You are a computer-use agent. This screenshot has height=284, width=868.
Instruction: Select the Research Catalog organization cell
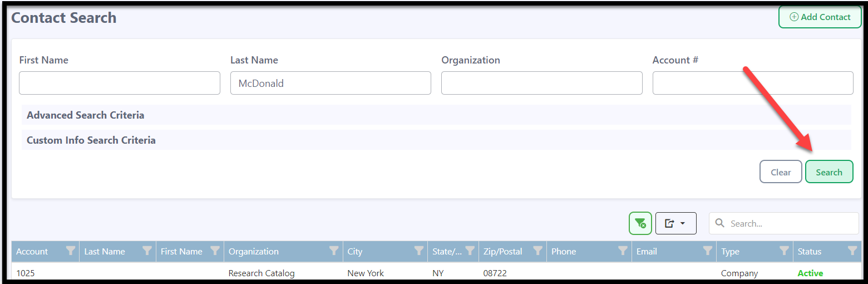[262, 273]
